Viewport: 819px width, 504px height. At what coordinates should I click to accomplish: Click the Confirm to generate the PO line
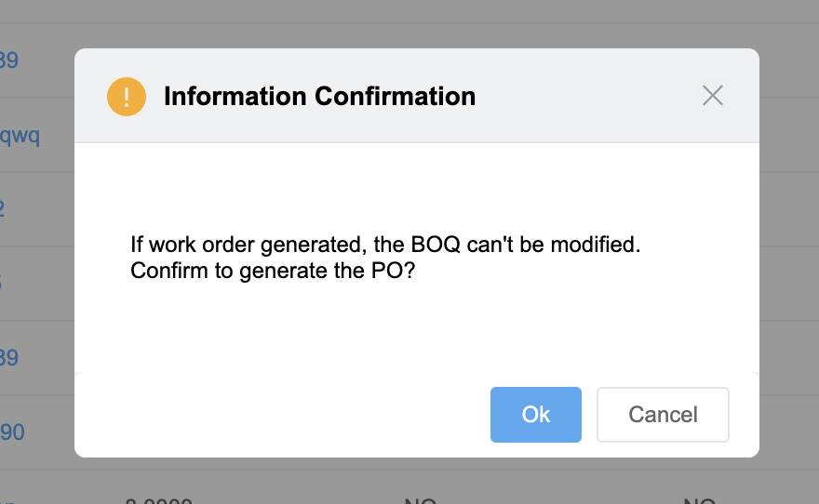(x=273, y=271)
